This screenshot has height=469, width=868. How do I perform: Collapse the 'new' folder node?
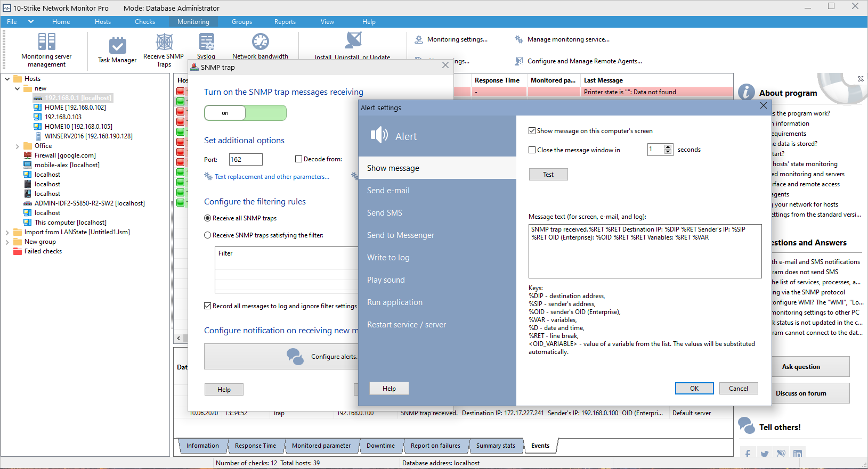18,88
